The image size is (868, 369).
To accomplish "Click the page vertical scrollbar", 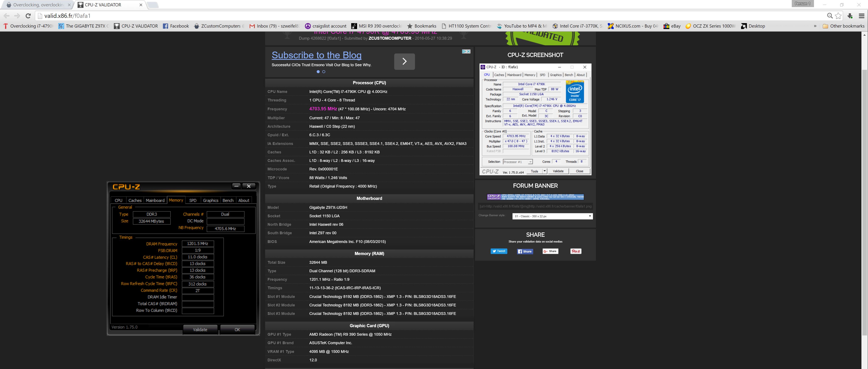I will pyautogui.click(x=864, y=202).
